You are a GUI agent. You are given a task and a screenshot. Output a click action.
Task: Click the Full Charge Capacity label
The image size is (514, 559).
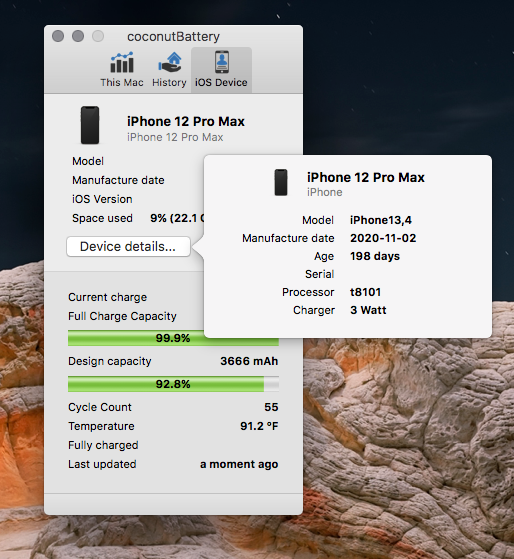coord(122,316)
